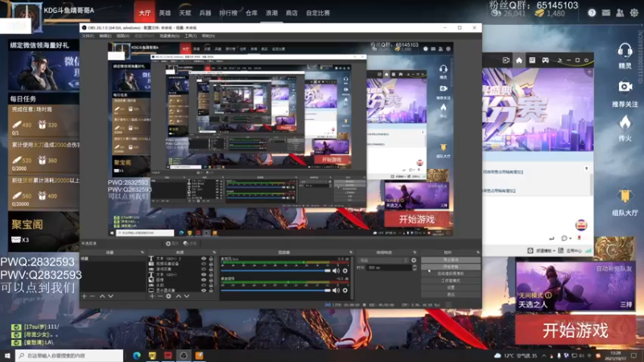Open Microsoft Edge from taskbar
Viewport: 644px width, 362px height.
pos(136,356)
